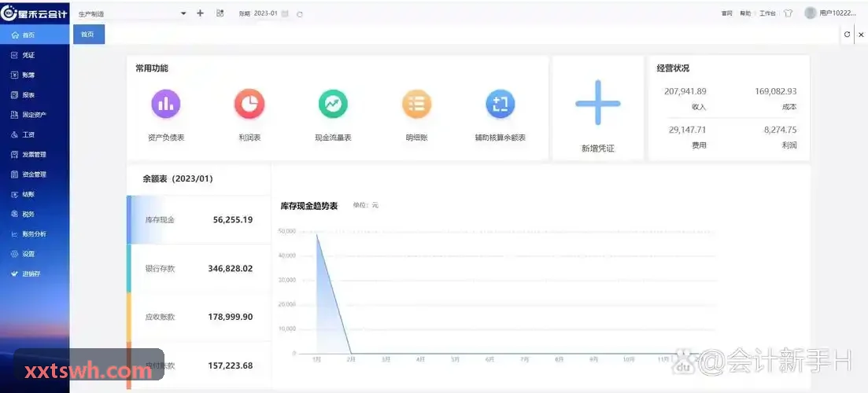The image size is (868, 393).
Task: Select the 首页 tab
Action: [x=89, y=35]
